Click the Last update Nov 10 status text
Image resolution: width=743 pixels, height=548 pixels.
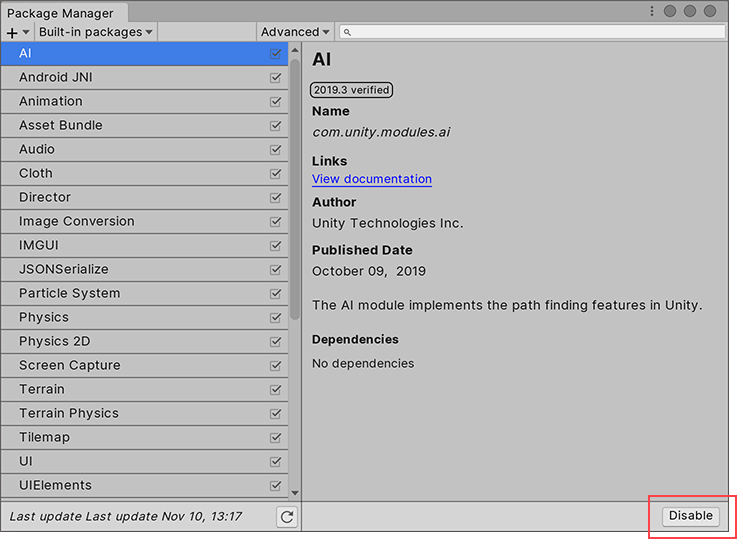[x=126, y=517]
